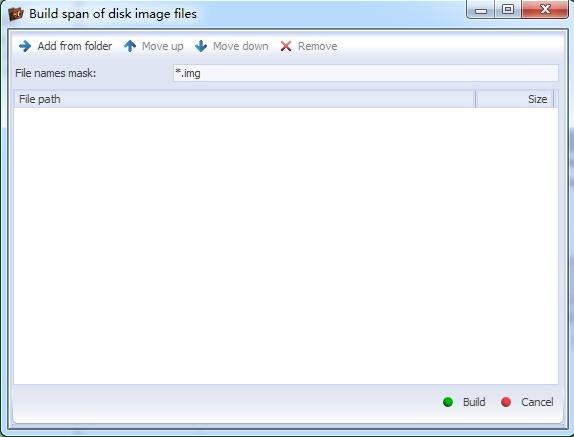Screen dimensions: 574x437
Task: Click the application icon in title bar
Action: pos(15,14)
